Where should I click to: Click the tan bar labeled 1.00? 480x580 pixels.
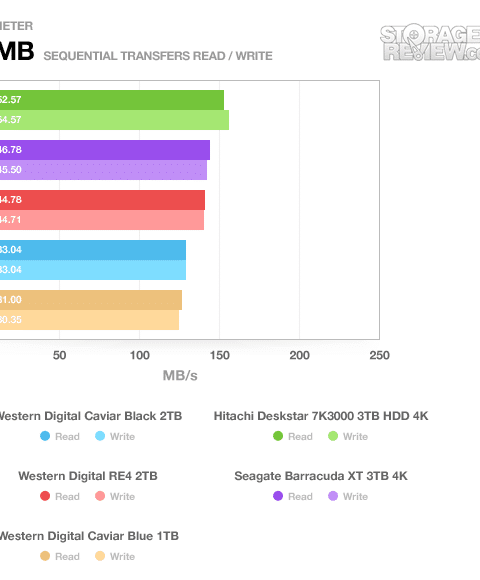[x=91, y=300]
